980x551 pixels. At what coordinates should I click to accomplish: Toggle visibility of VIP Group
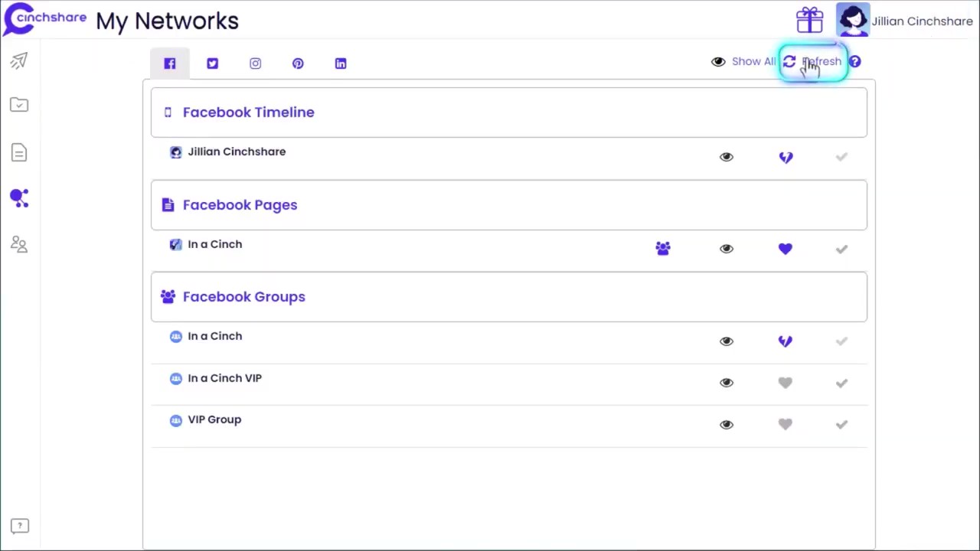click(727, 425)
